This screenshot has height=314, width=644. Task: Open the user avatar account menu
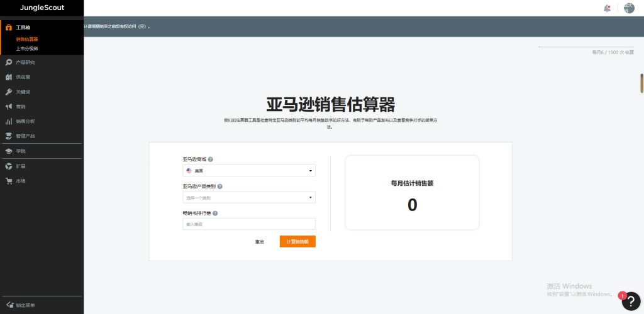pos(629,8)
